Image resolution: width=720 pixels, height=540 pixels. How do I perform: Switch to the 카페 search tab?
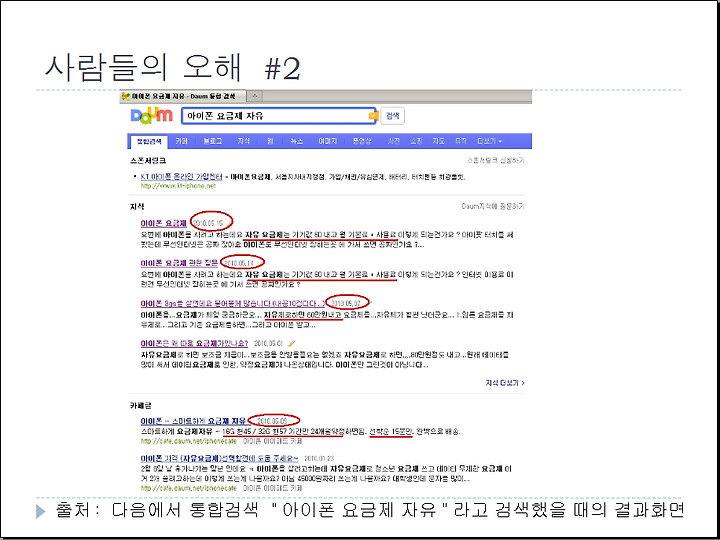(181, 141)
